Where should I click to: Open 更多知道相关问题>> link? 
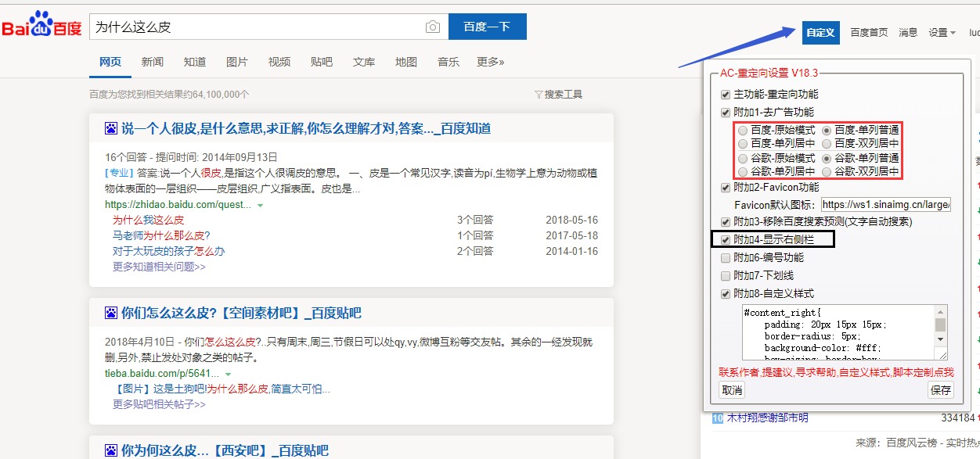pos(159,267)
